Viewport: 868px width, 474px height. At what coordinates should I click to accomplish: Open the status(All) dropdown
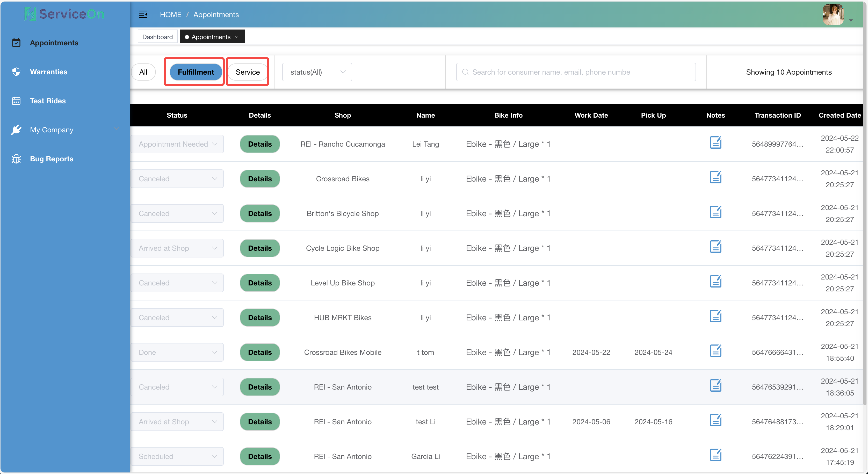(x=317, y=72)
